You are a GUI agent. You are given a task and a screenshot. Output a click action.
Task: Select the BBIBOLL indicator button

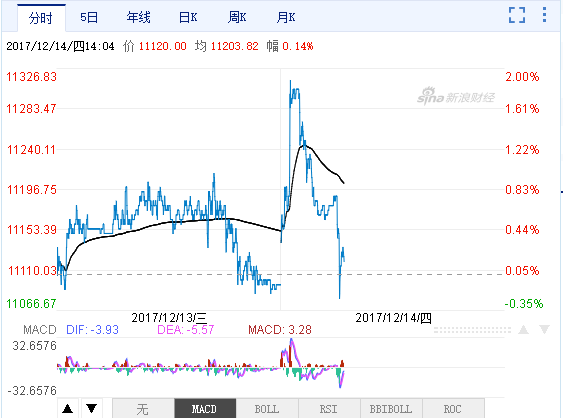click(x=391, y=408)
